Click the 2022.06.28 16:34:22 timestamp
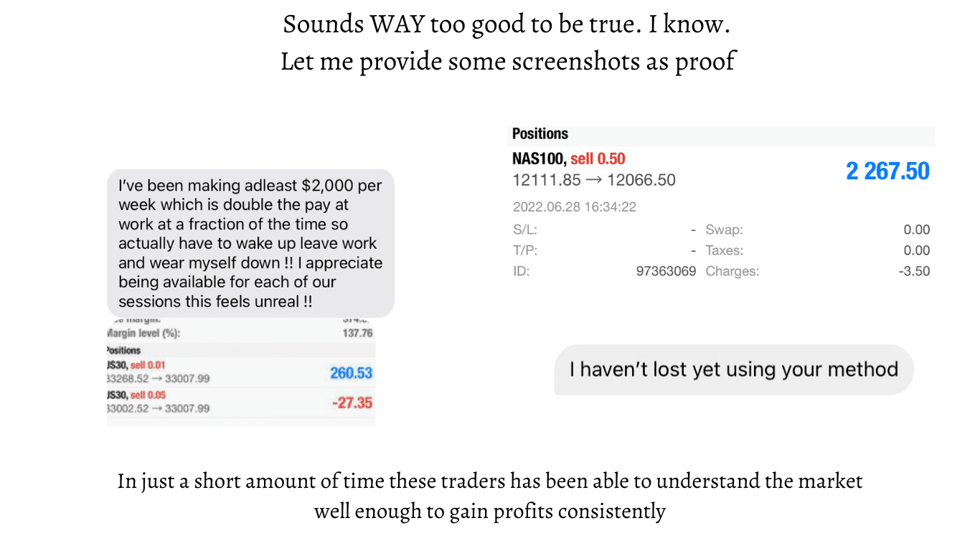 pos(575,207)
